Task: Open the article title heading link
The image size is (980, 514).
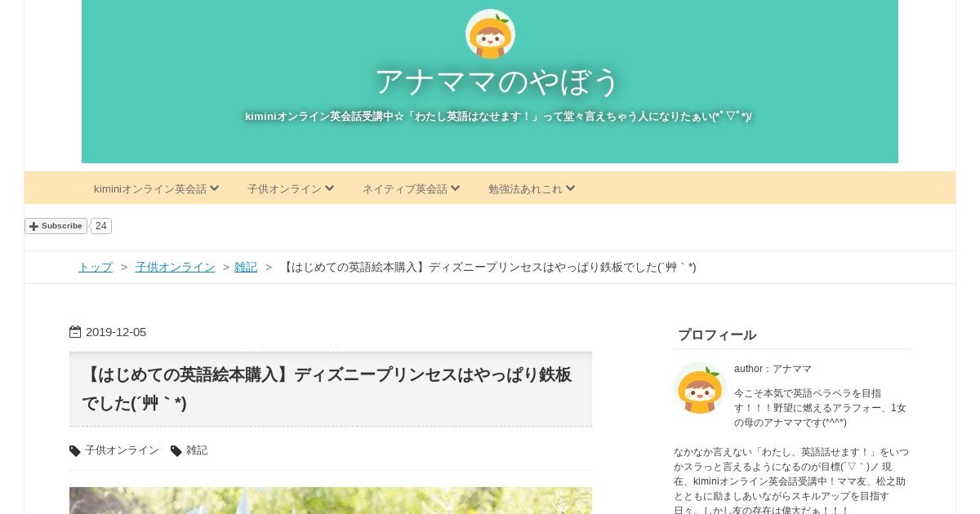Action: pos(327,389)
